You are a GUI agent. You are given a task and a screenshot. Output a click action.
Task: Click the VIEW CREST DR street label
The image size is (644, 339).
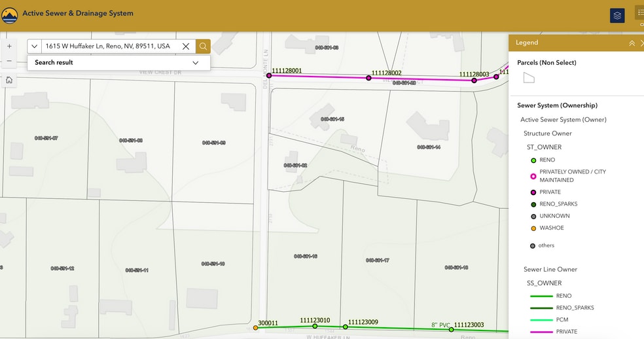(x=160, y=73)
